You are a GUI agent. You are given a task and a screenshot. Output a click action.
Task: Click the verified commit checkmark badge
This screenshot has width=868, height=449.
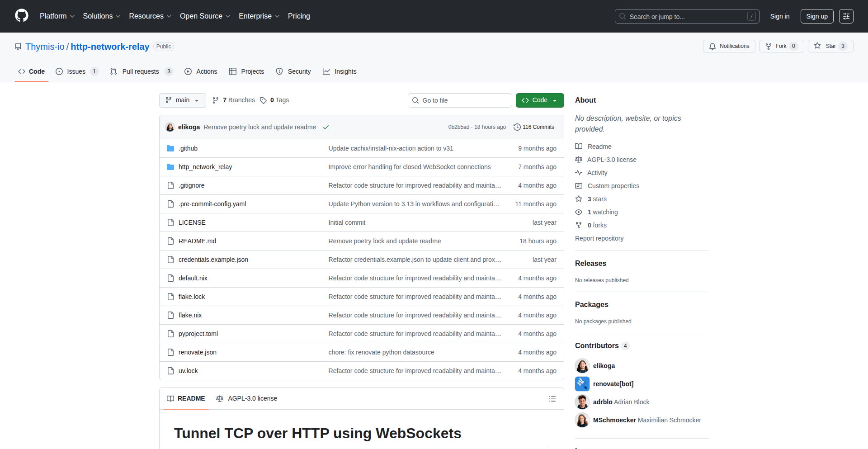(x=326, y=127)
